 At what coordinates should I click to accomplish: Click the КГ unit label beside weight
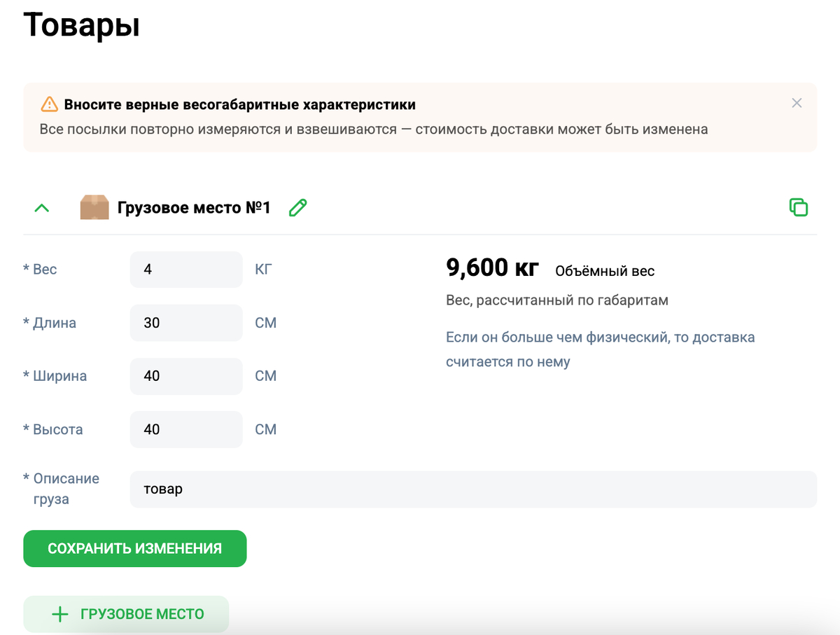pyautogui.click(x=263, y=270)
